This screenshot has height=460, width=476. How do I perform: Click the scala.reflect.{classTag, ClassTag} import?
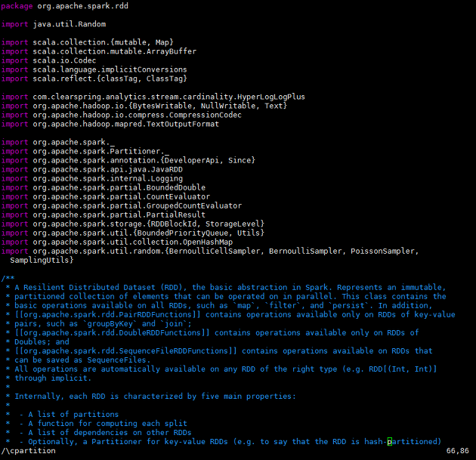tap(94, 79)
